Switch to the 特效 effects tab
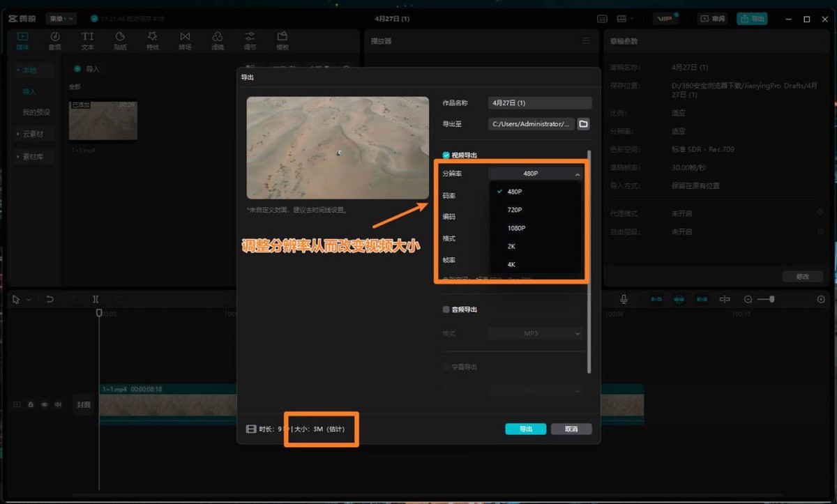 pos(152,40)
